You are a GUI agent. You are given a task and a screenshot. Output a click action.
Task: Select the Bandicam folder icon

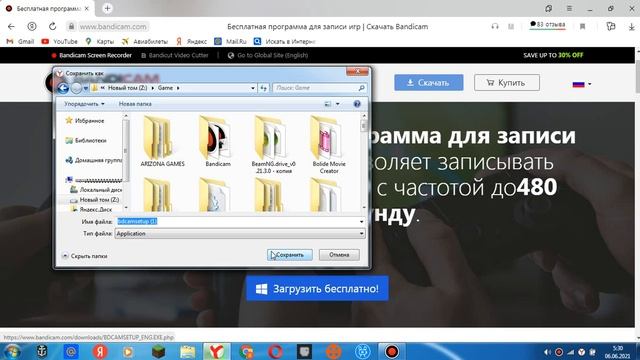point(216,138)
